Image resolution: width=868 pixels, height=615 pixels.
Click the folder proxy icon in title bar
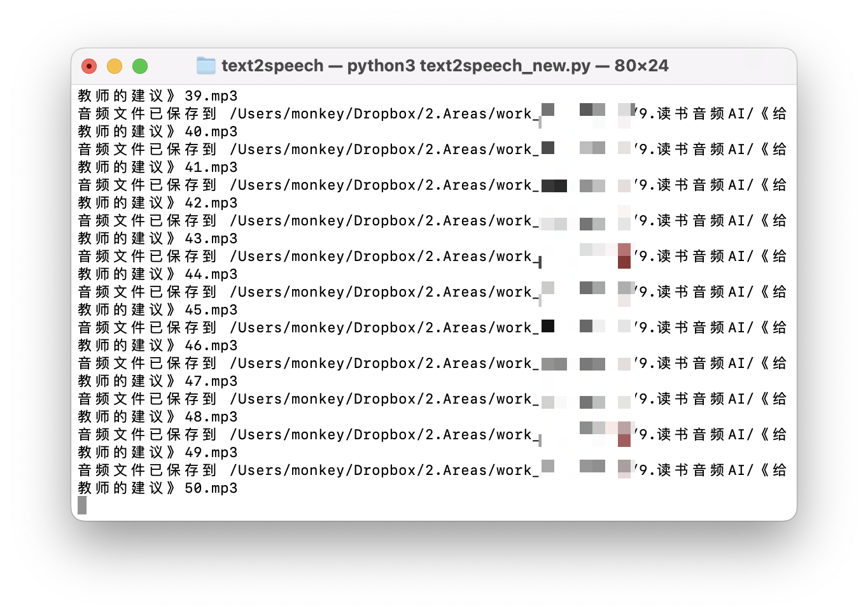point(206,66)
